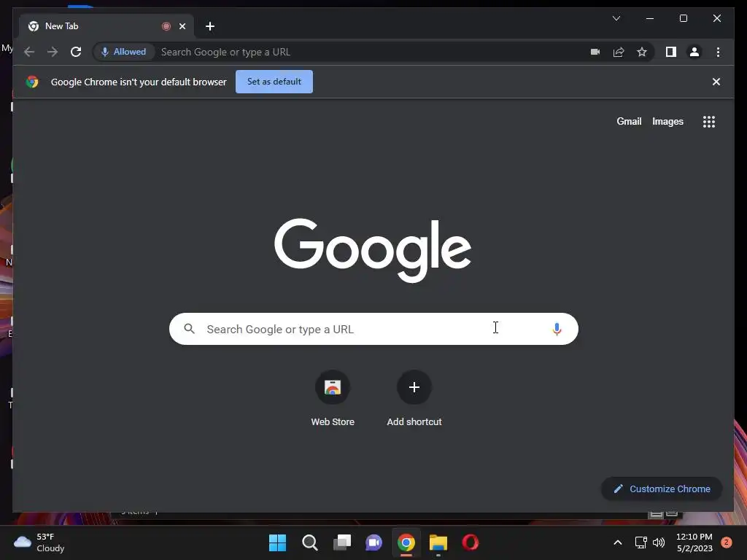The height and width of the screenshot is (560, 747).
Task: Launch Opera from the taskbar
Action: [x=471, y=542]
